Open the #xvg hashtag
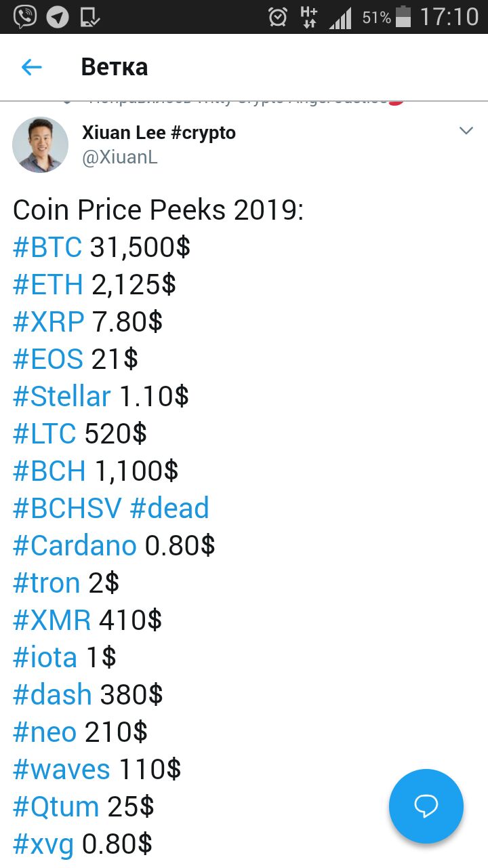The width and height of the screenshot is (488, 868). (x=43, y=844)
